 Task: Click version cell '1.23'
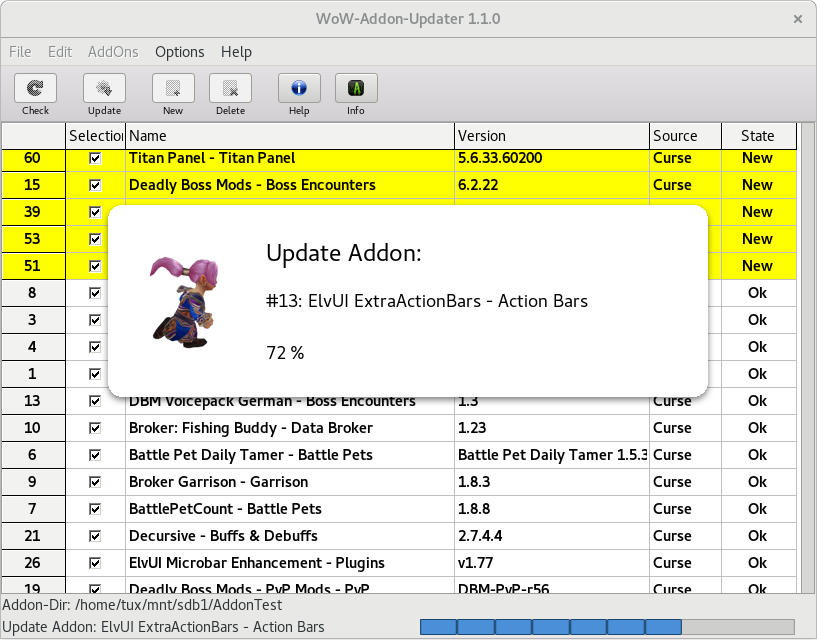click(x=552, y=428)
